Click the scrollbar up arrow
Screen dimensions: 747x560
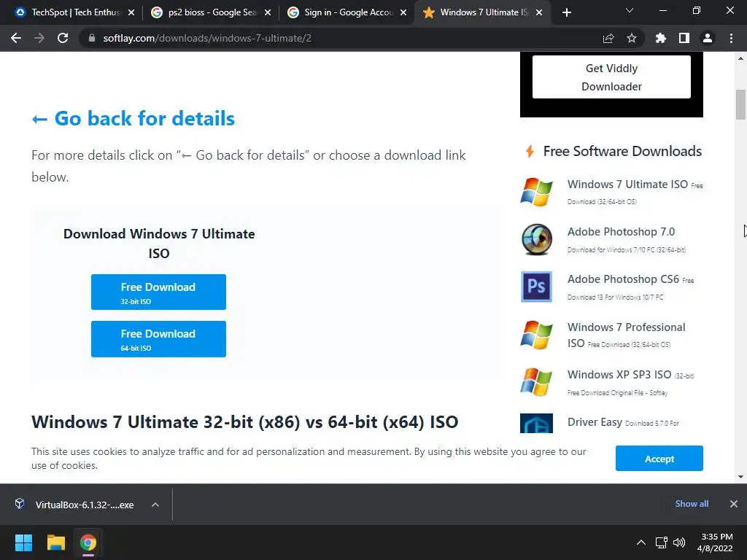[x=740, y=58]
